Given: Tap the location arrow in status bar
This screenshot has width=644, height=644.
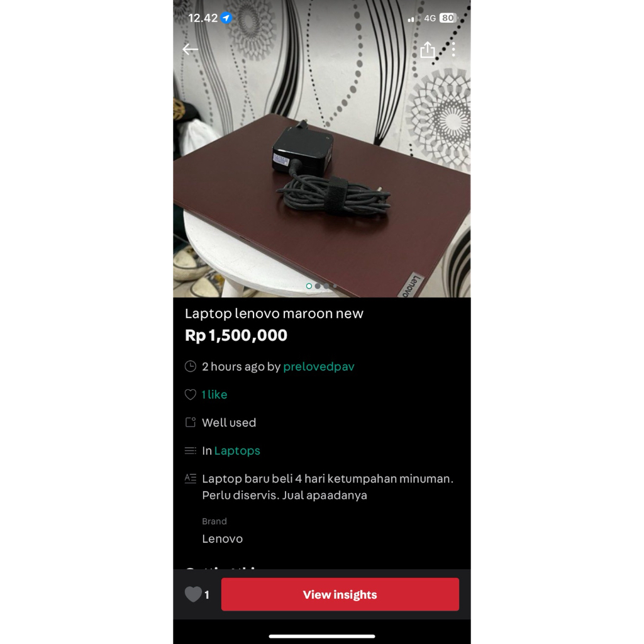Looking at the screenshot, I should [226, 18].
